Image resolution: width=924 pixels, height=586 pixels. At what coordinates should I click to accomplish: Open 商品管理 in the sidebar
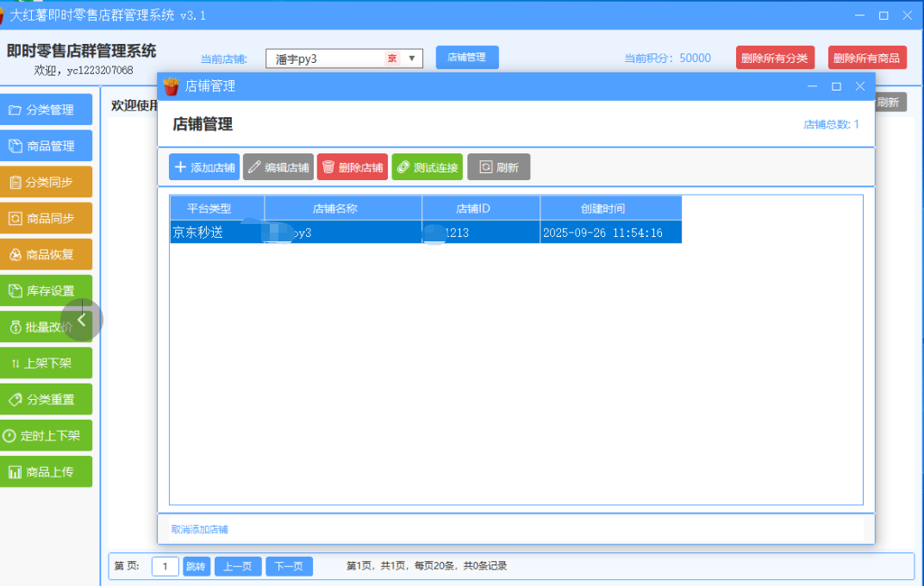pyautogui.click(x=46, y=146)
